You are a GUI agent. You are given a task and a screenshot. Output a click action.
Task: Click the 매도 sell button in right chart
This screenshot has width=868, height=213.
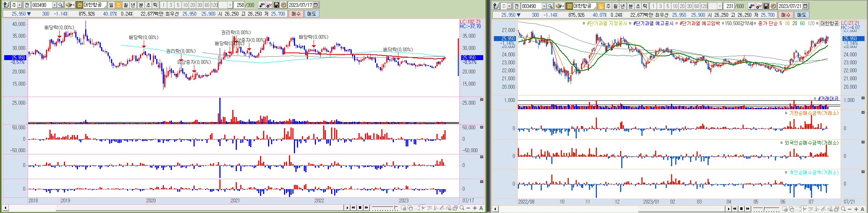pyautogui.click(x=801, y=14)
